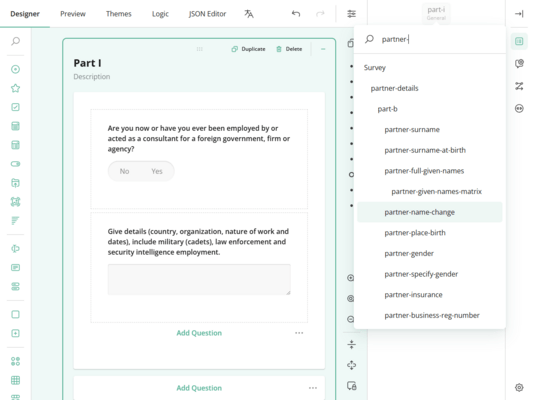Switch to the Logic tab
The image size is (533, 400).
(160, 14)
